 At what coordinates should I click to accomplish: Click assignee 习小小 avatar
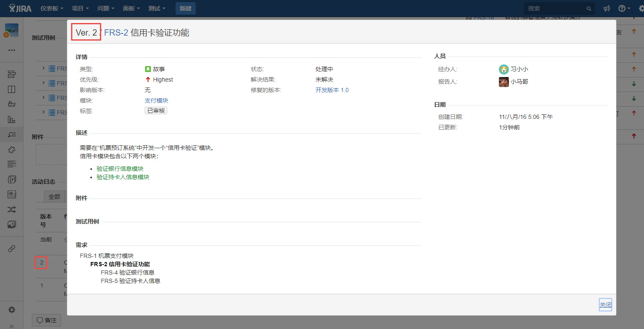503,69
